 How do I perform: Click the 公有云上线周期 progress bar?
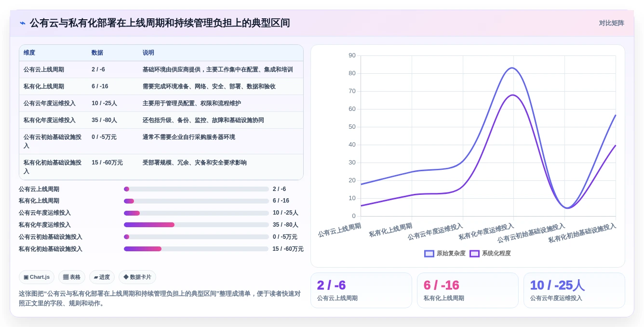(196, 189)
